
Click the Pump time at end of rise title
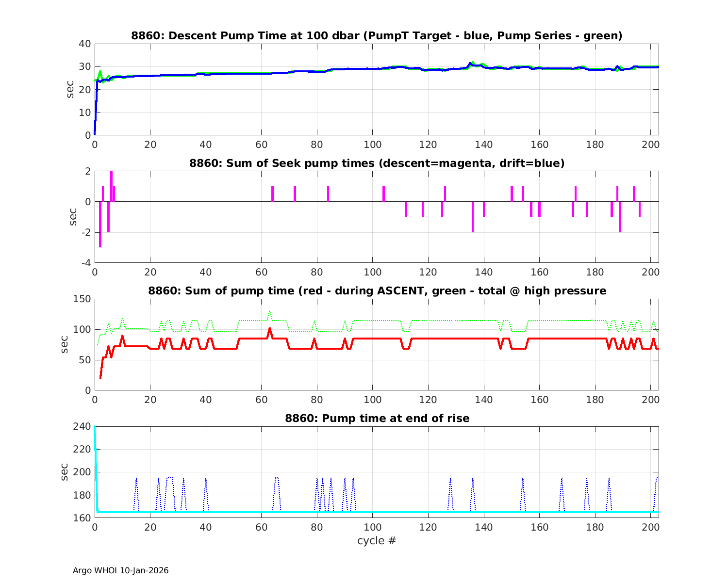point(377,418)
